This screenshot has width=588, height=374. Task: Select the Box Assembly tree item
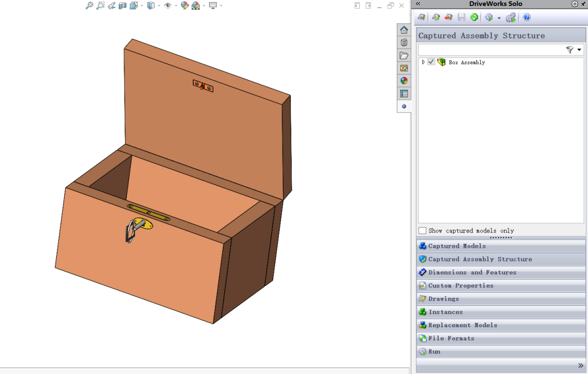[467, 63]
